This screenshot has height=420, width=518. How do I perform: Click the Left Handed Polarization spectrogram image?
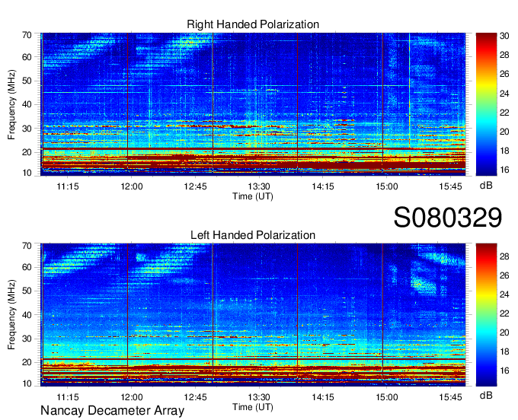tap(253, 315)
